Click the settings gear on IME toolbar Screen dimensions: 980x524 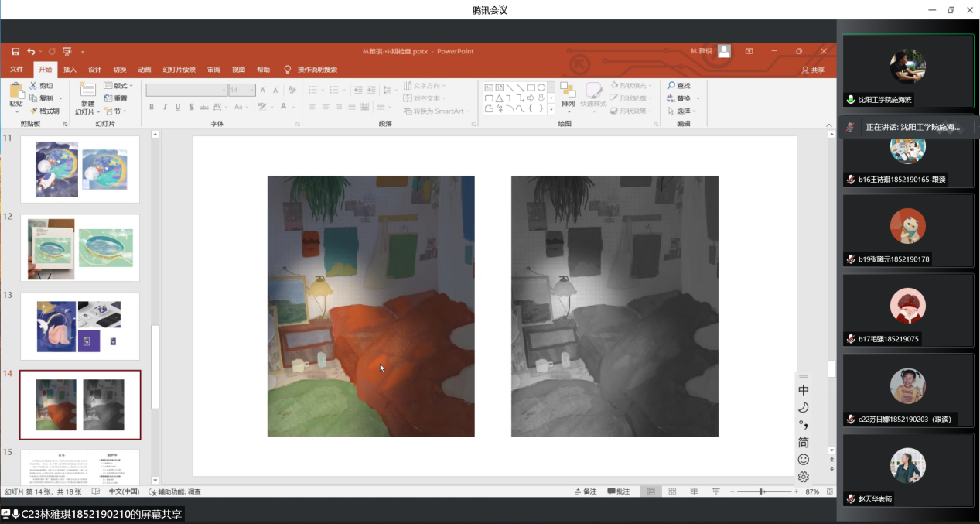click(804, 477)
